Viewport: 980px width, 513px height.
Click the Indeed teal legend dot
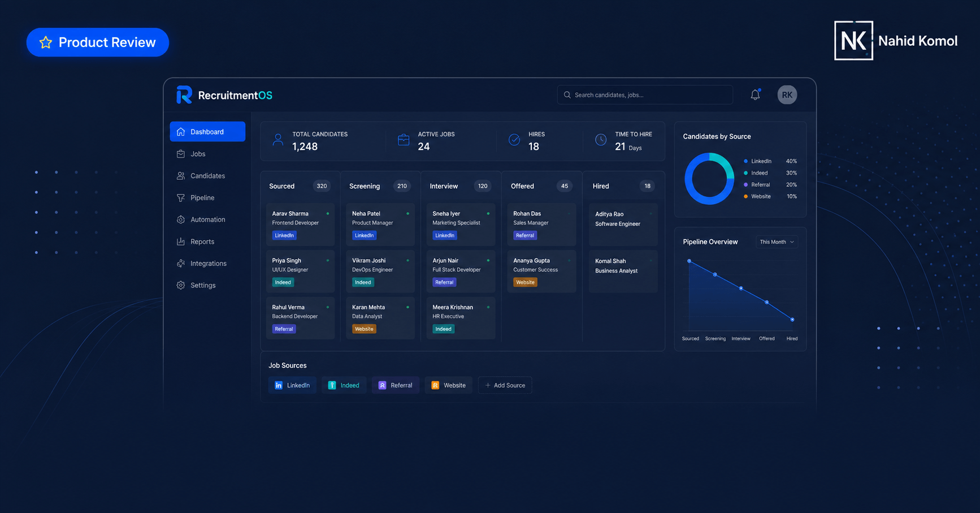click(x=745, y=173)
